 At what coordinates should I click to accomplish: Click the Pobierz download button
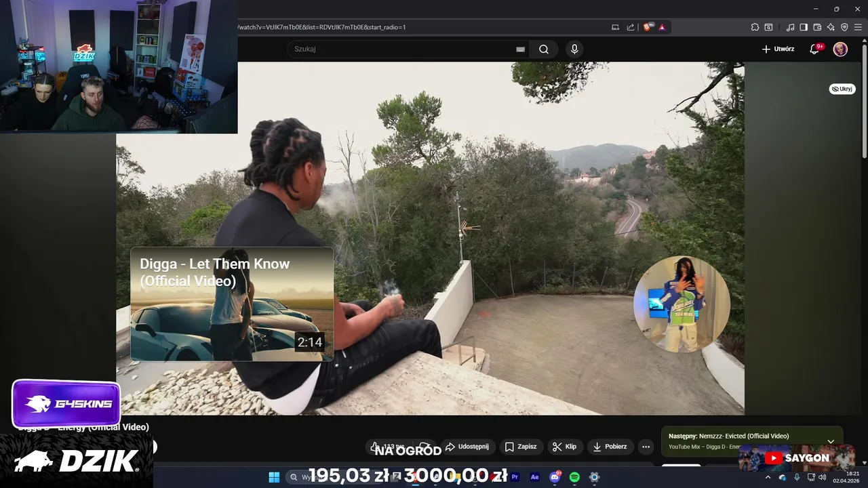[610, 447]
